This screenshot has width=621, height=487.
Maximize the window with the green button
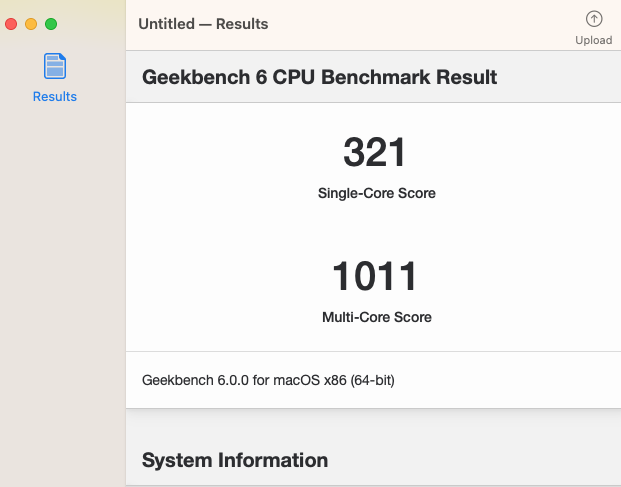pos(51,23)
